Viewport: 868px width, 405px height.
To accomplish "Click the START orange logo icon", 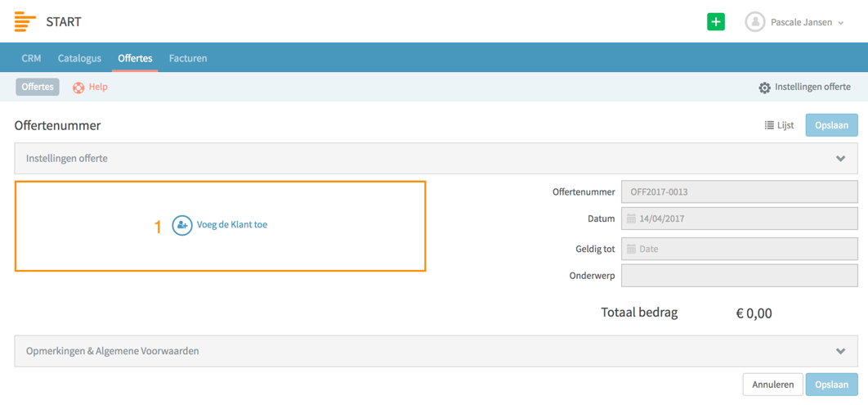I will tap(25, 22).
